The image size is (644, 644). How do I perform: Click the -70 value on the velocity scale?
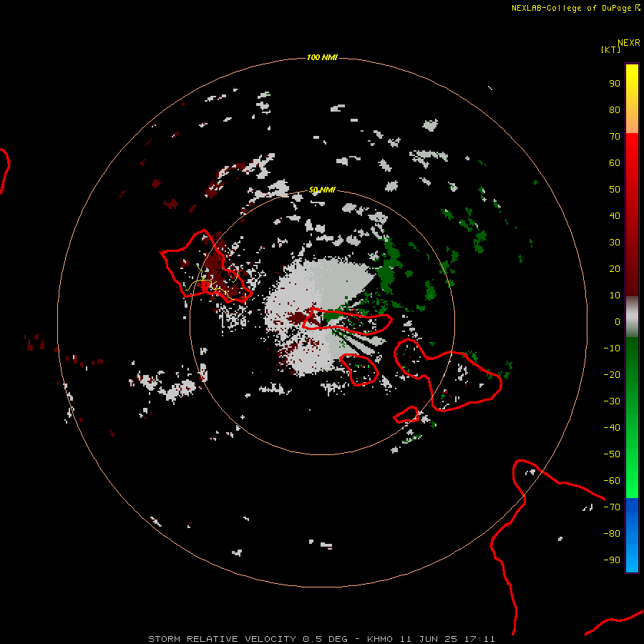612,507
